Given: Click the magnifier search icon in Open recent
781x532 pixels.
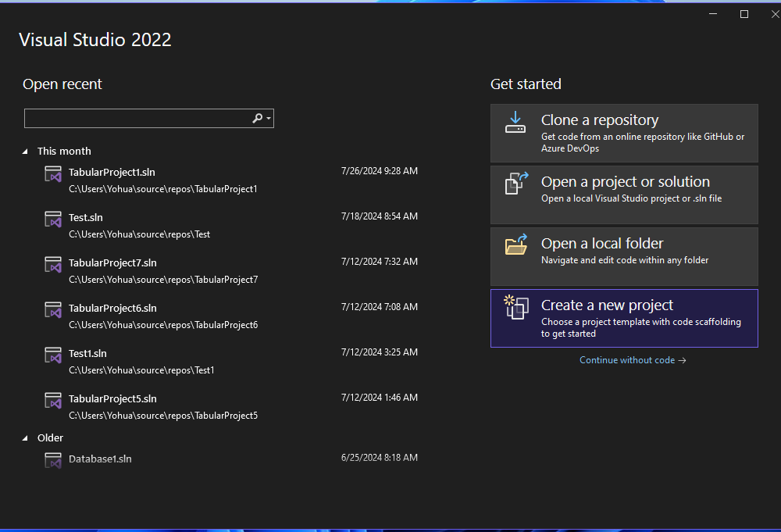Looking at the screenshot, I should 257,118.
